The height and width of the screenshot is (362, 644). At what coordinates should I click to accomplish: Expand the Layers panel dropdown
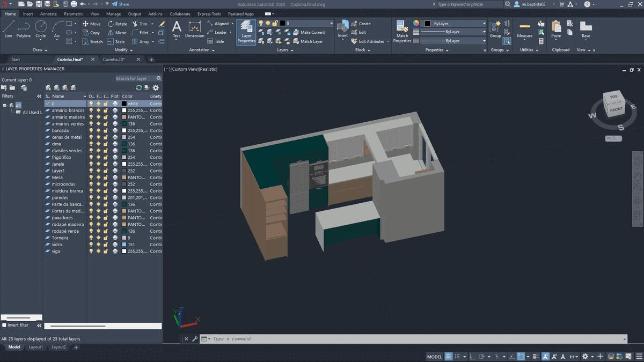[286, 50]
